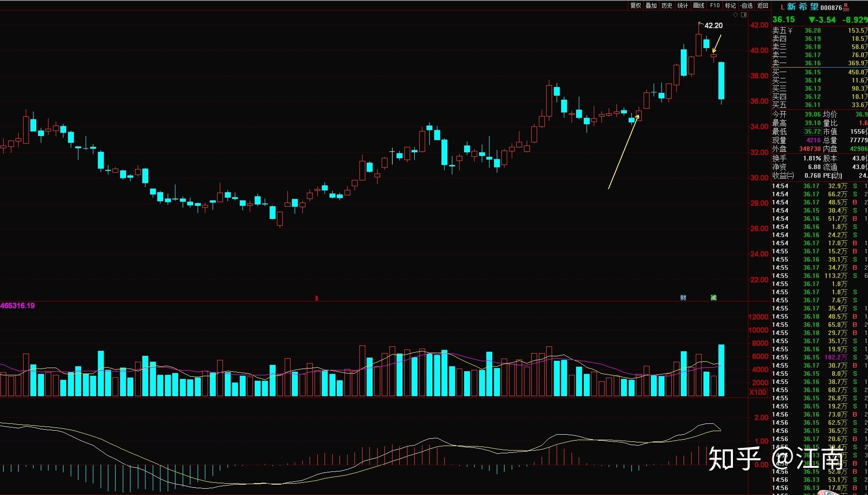Open the 历史 history option

[667, 5]
